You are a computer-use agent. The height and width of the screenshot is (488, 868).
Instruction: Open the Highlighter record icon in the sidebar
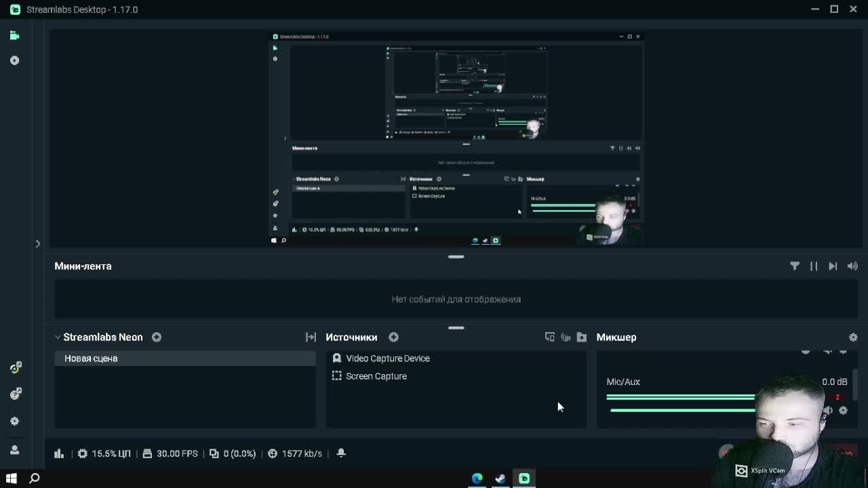pos(14,60)
